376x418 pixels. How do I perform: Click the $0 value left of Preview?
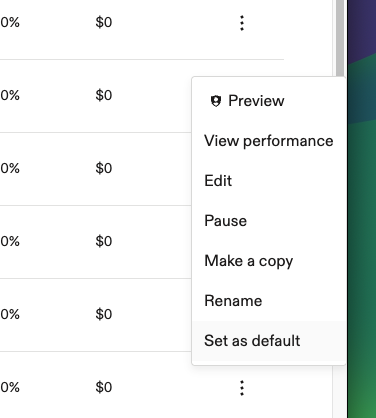tap(104, 95)
